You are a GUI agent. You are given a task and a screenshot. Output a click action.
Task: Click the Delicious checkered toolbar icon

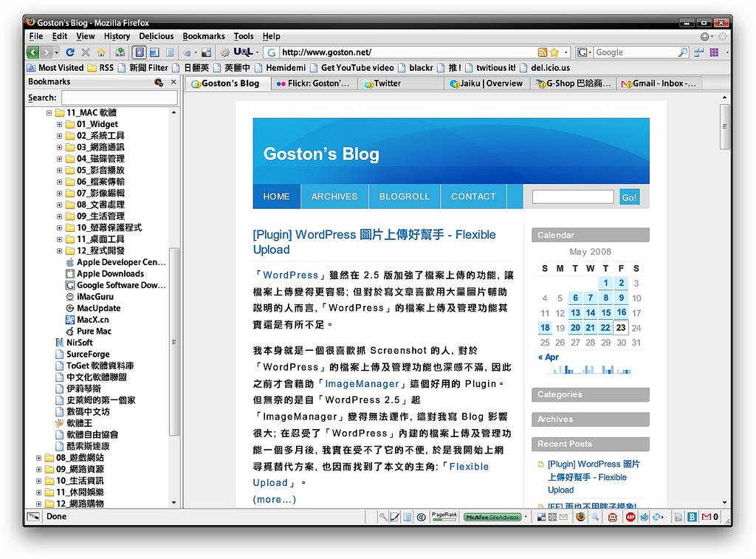click(207, 52)
